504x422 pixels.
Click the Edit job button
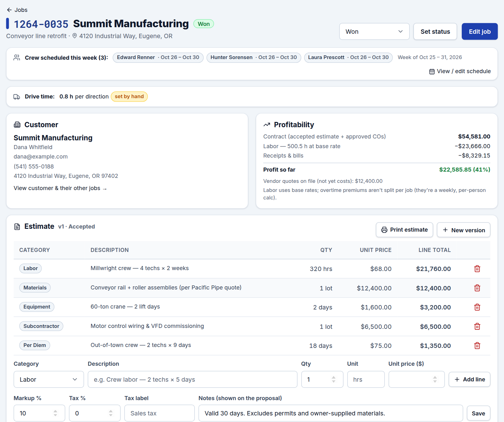[x=480, y=32]
